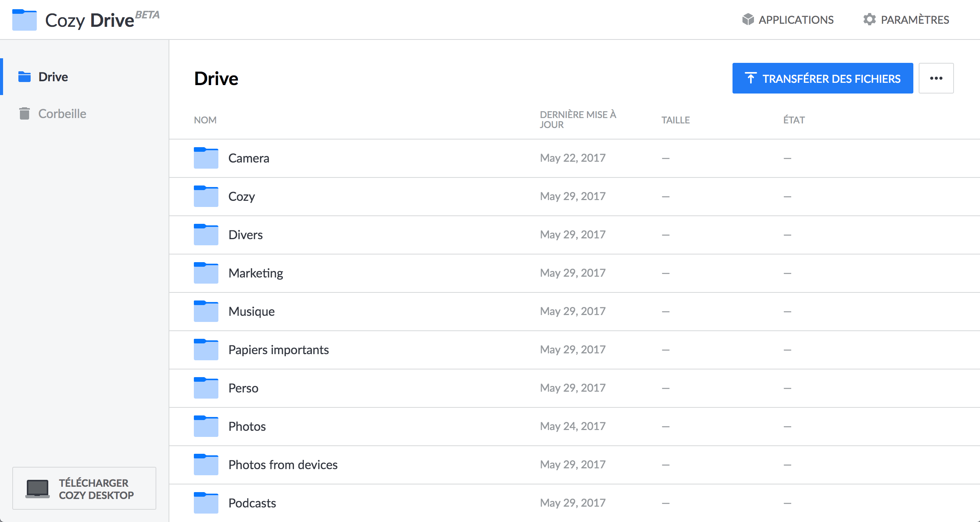The image size is (980, 522).
Task: Select Drive in the sidebar
Action: click(x=53, y=77)
